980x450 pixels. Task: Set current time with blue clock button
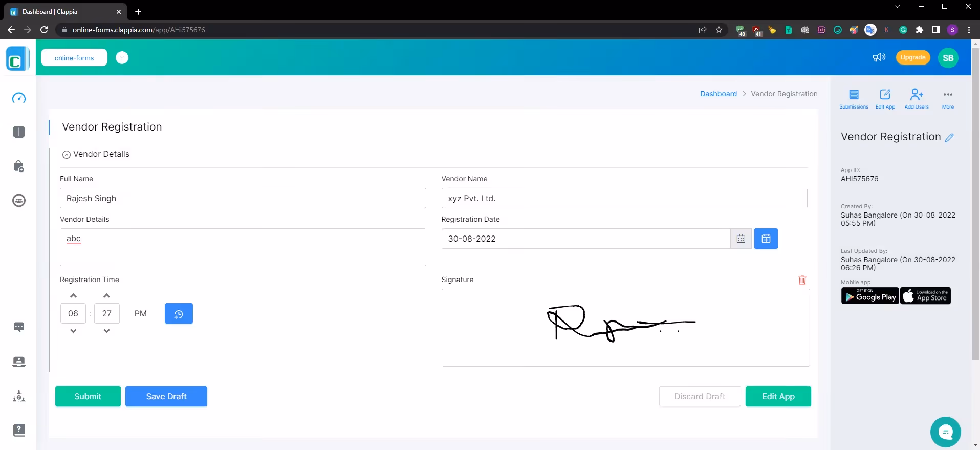(x=179, y=313)
